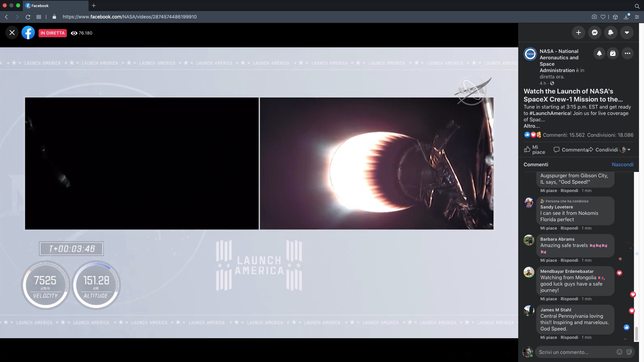Open browser easy setup menu
644x362 pixels.
tap(637, 17)
